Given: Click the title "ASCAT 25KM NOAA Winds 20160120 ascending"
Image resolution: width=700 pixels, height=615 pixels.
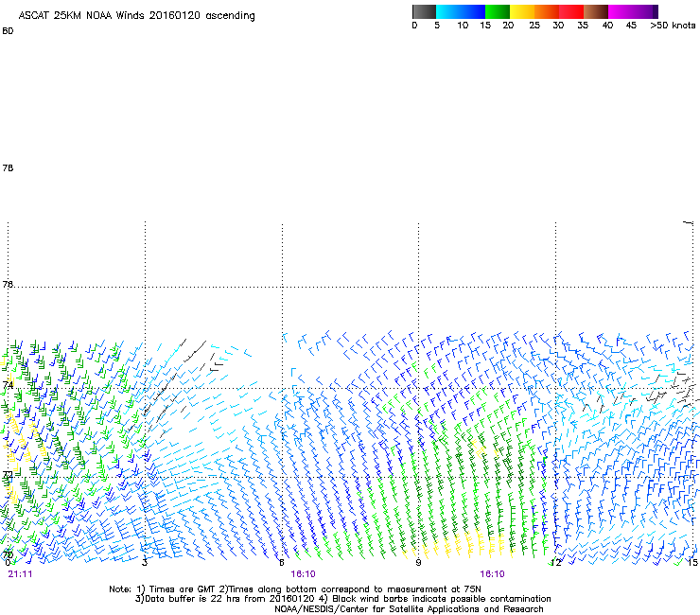Looking at the screenshot, I should (x=136, y=16).
